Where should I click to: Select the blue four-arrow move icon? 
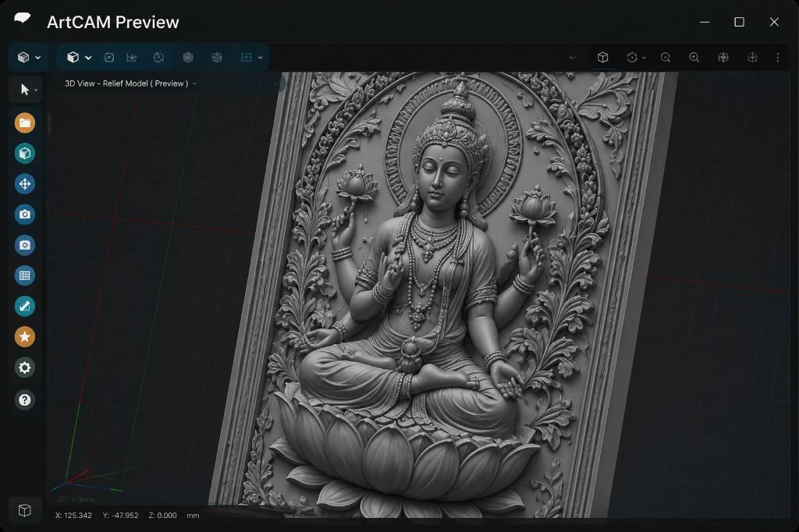[24, 184]
